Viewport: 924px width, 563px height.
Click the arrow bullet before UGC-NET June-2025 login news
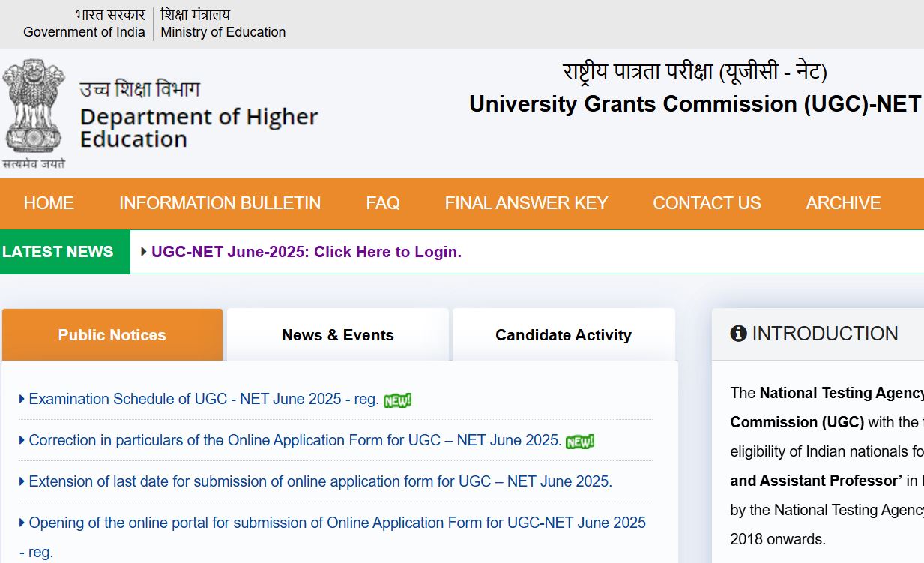click(x=144, y=252)
